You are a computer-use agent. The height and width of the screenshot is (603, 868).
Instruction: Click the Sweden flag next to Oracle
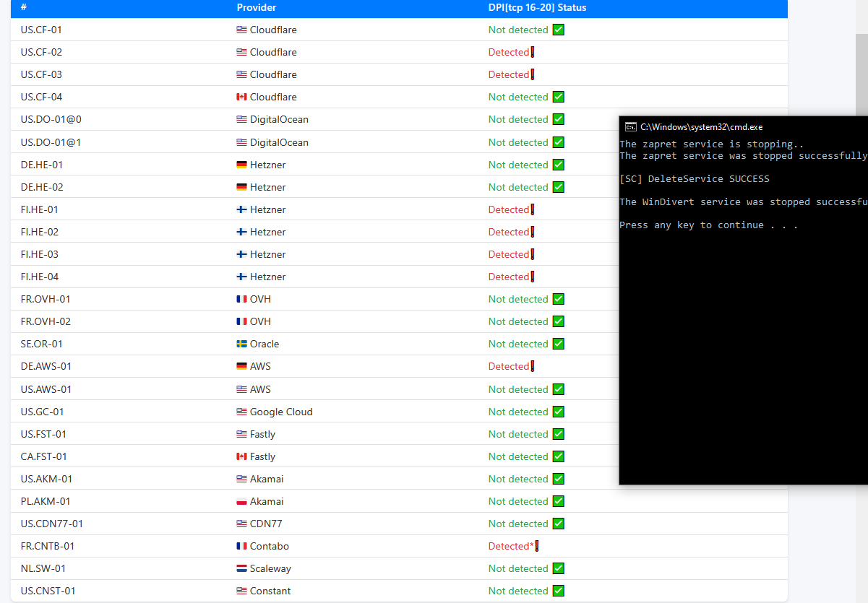(241, 344)
